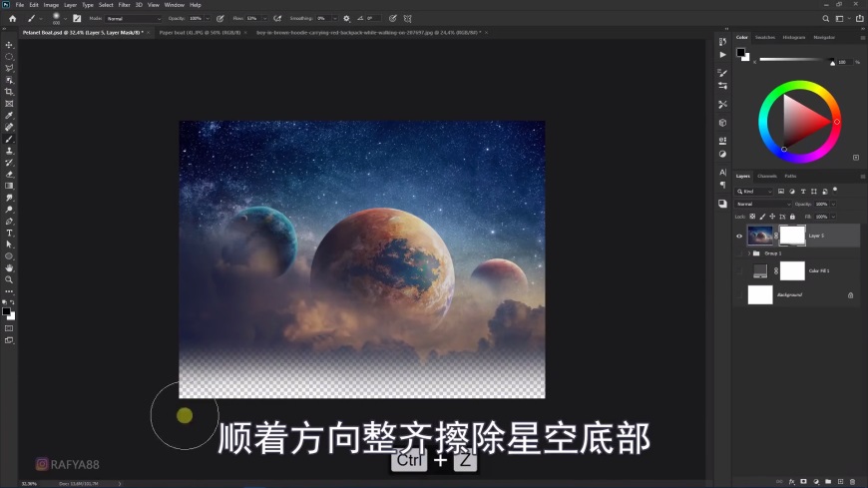Select the History Brush tool
The width and height of the screenshot is (868, 488).
click(9, 163)
